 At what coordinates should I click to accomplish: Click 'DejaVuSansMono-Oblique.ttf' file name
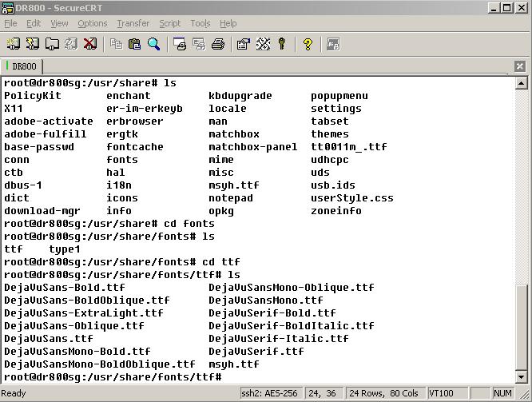point(291,288)
